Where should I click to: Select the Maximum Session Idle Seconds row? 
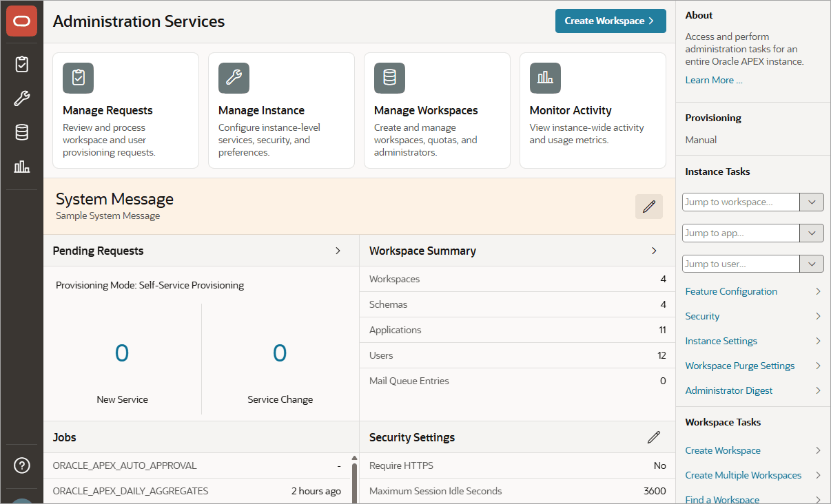point(517,491)
